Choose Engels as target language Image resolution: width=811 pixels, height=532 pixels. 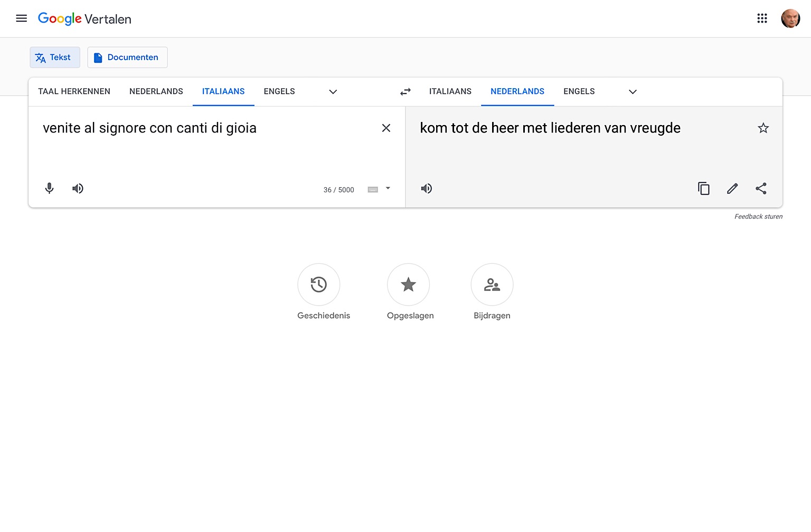point(579,91)
